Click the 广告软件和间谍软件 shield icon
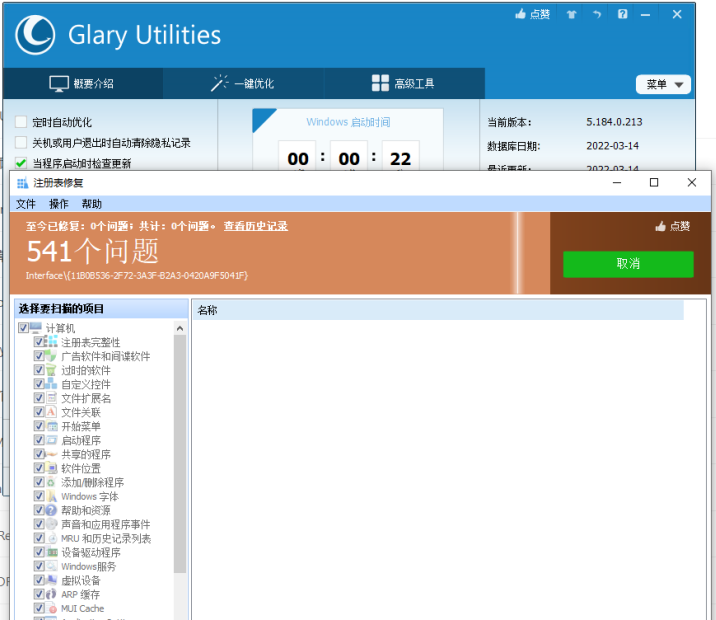The width and height of the screenshot is (716, 620). (51, 355)
